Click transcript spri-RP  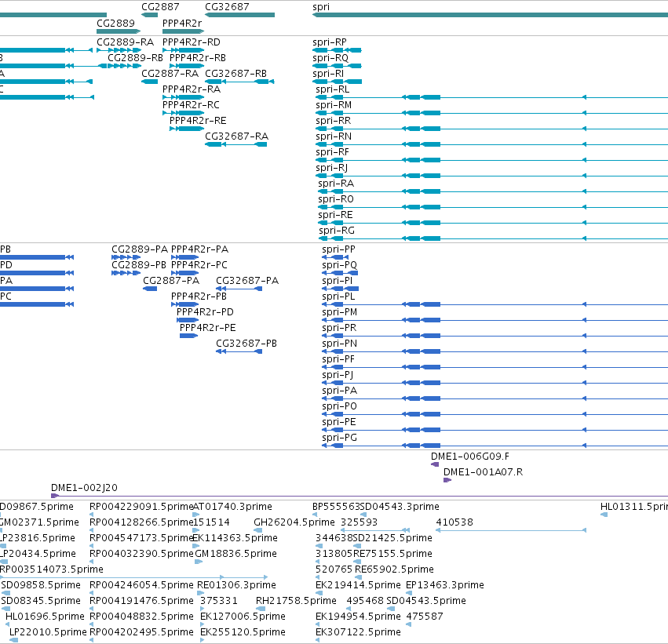(330, 42)
